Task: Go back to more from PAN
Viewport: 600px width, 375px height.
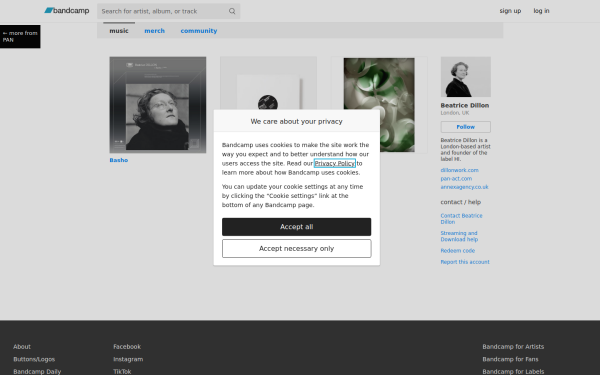Action: pyautogui.click(x=20, y=36)
